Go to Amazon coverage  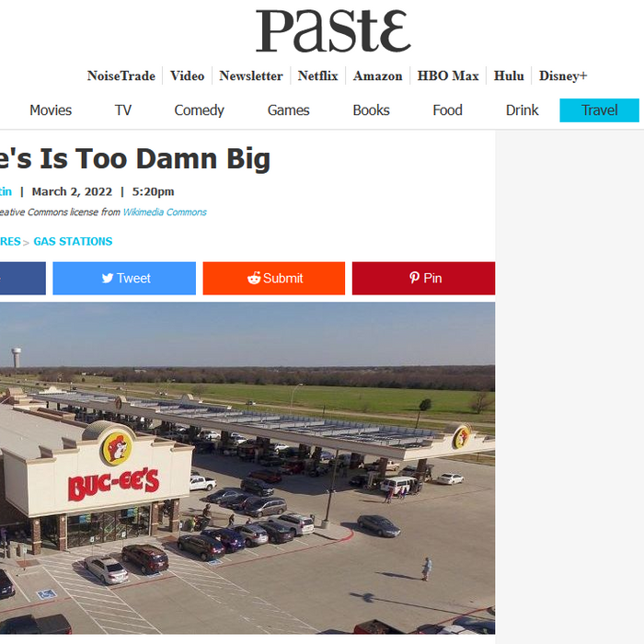pos(377,76)
